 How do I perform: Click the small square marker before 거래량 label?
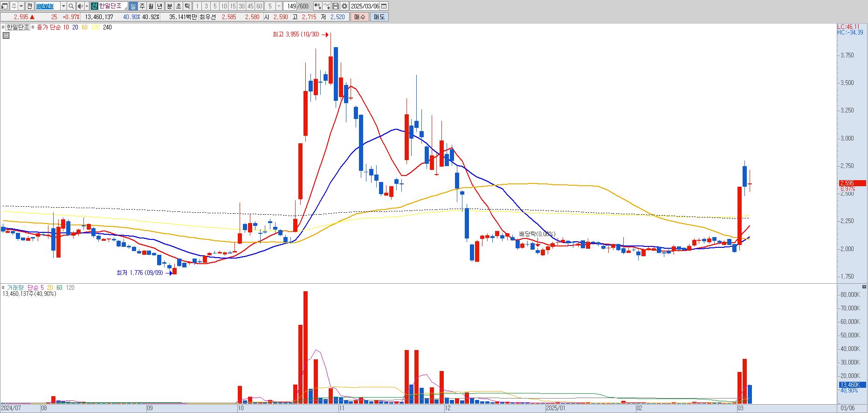3,287
